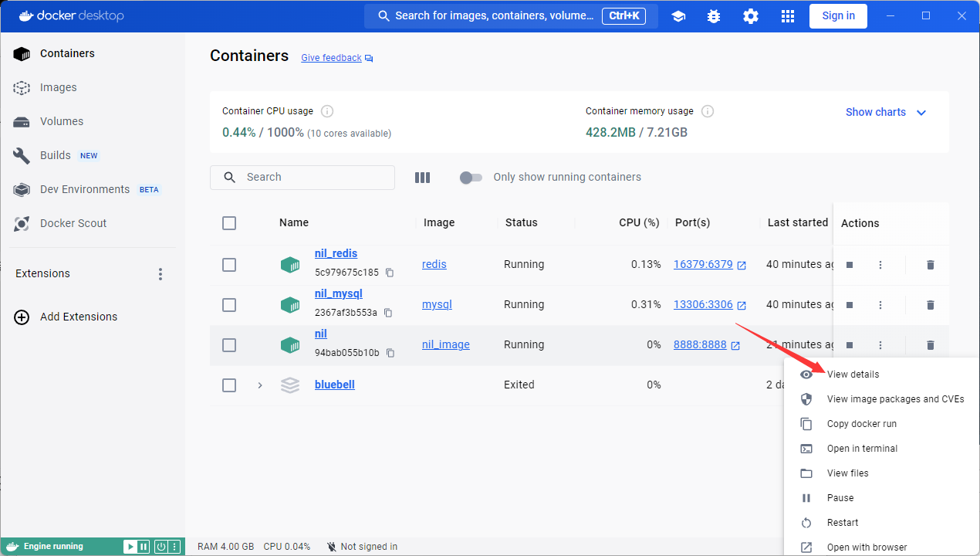Copy the nil_redis container ID
Image resolution: width=980 pixels, height=556 pixels.
390,273
